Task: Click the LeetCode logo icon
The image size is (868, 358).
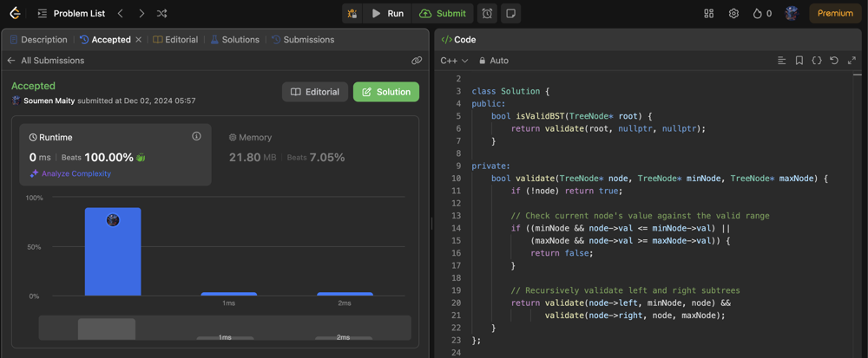Action: [x=15, y=13]
